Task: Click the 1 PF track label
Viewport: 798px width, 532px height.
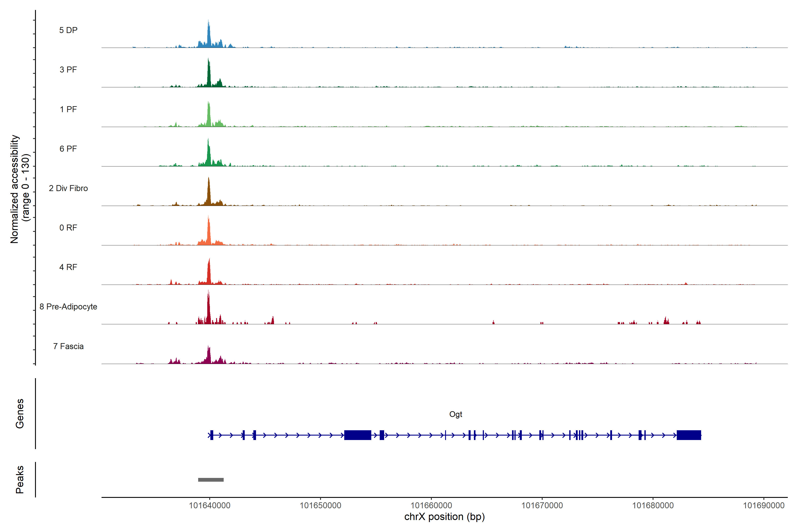Action: (68, 109)
